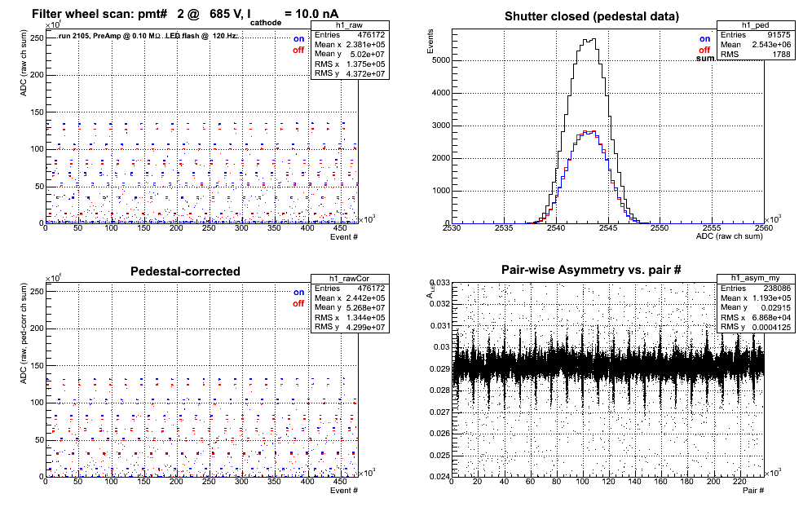812x507 pixels.
Task: Click the 'Pair-wise Asymmetry vs. pair #' title
Action: tap(591, 270)
